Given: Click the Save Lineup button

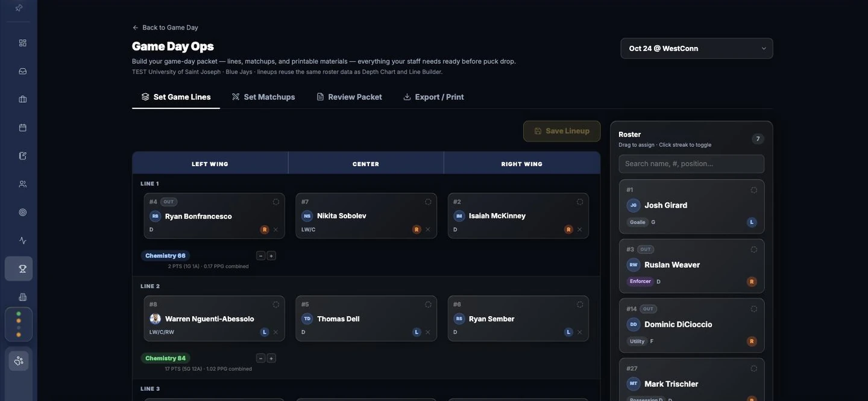Looking at the screenshot, I should (562, 131).
